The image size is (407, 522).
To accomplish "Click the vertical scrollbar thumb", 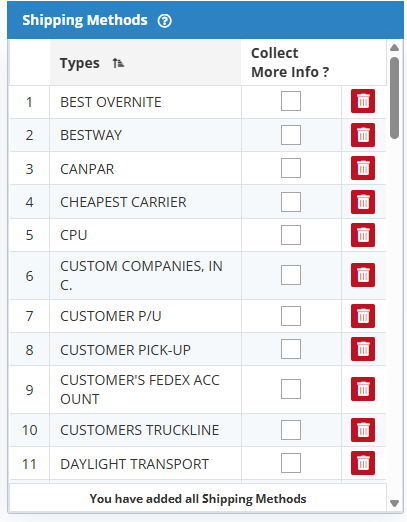I will tap(394, 98).
